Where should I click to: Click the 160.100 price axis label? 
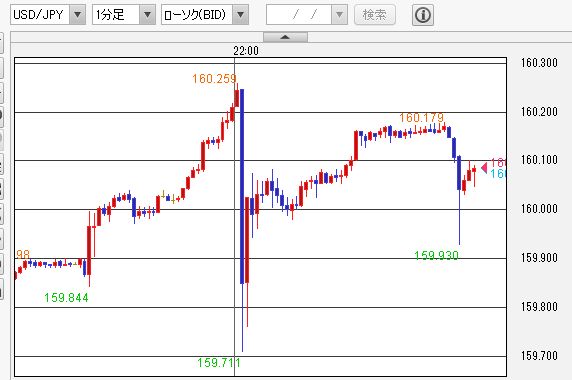[x=539, y=160]
